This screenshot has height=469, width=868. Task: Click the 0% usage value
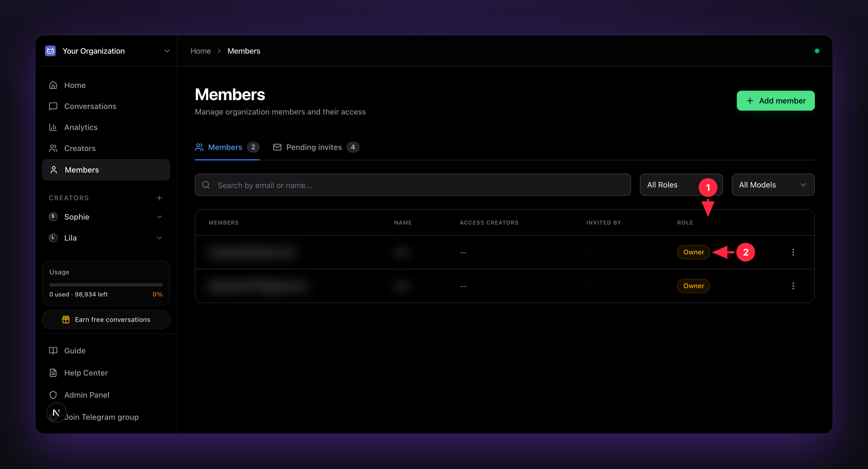point(157,294)
